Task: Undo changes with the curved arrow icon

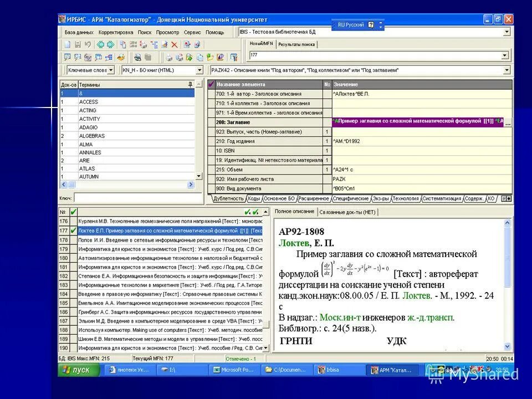Action: [88, 44]
